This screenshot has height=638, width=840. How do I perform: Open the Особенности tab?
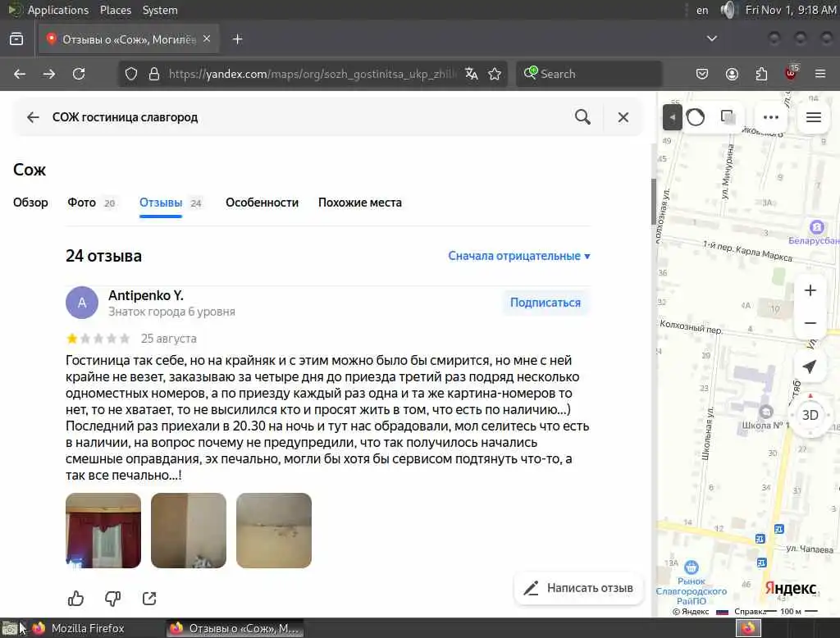[262, 203]
